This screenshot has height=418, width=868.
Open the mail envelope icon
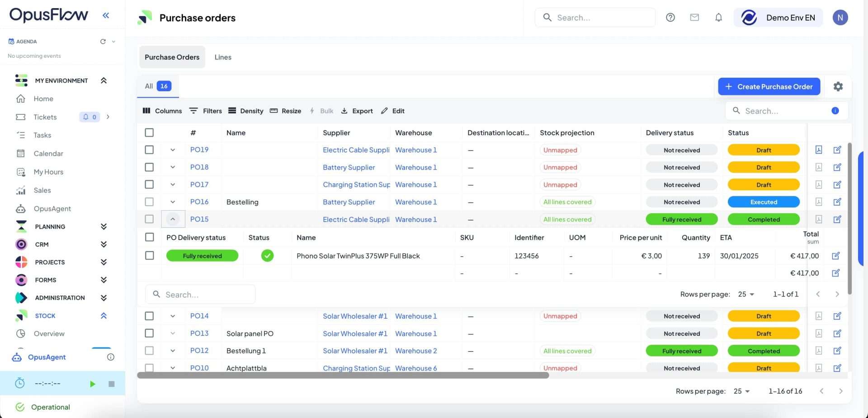[x=694, y=18]
